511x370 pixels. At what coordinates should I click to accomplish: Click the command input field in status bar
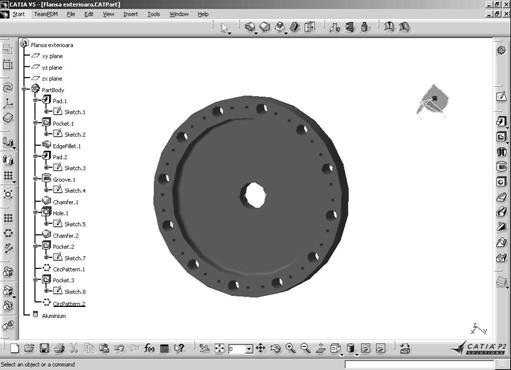pyautogui.click(x=419, y=365)
